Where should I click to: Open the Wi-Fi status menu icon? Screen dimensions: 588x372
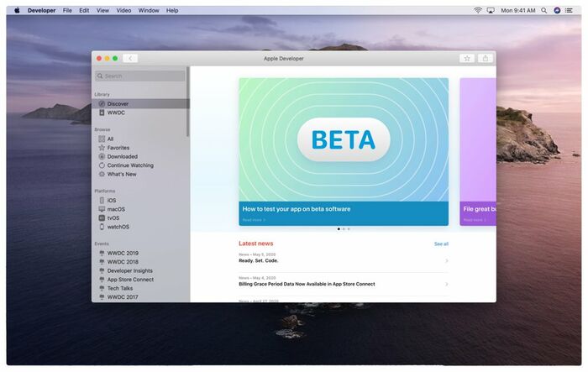coord(477,11)
